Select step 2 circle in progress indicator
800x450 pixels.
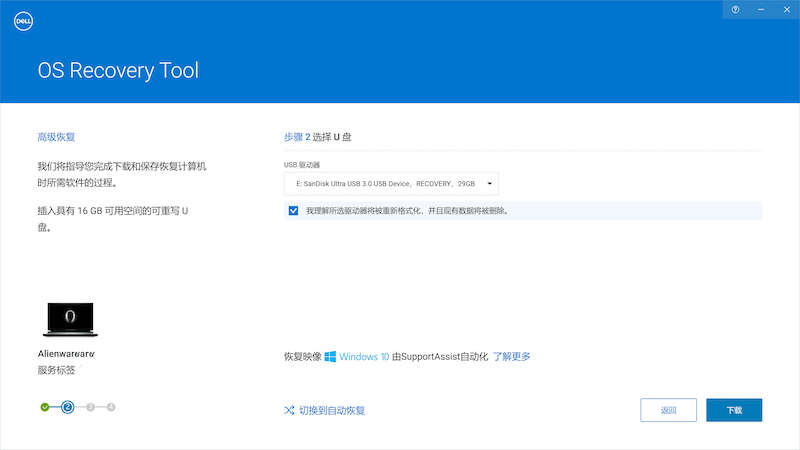67,407
